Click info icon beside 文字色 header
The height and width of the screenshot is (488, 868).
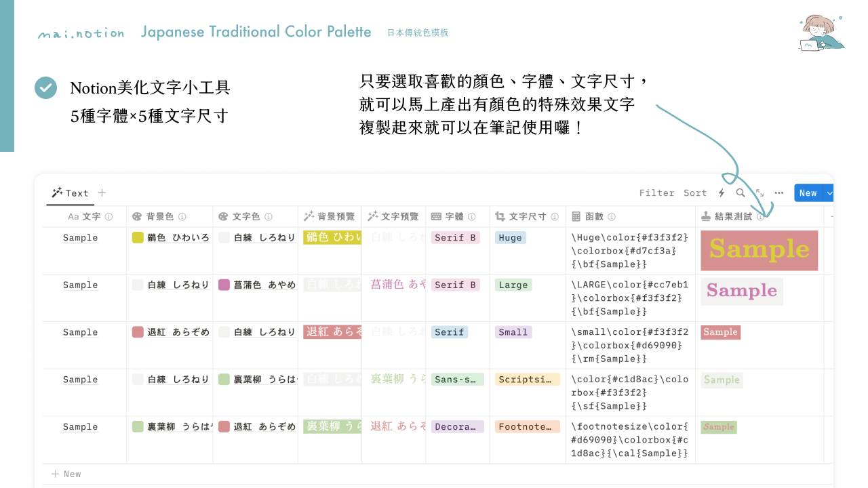coord(269,217)
